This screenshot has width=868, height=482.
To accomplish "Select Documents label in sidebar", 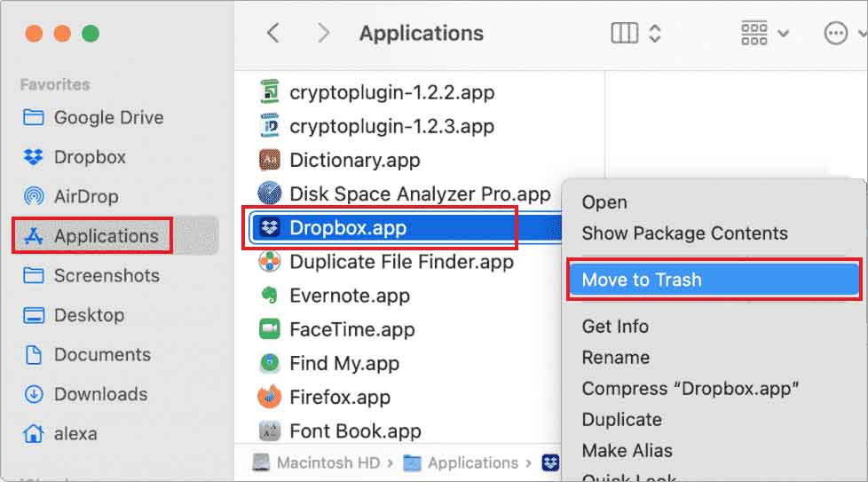I will [x=102, y=355].
